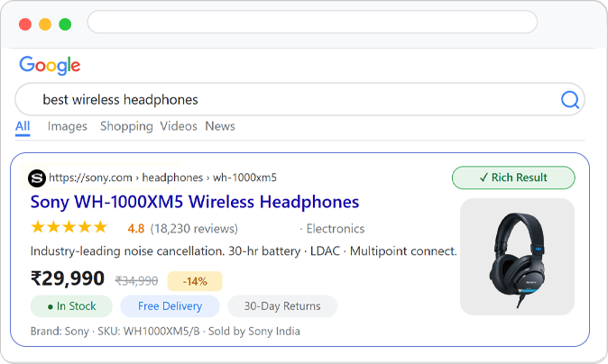Viewport: 608px width, 364px height.
Task: Open the Images tab
Action: tap(68, 127)
